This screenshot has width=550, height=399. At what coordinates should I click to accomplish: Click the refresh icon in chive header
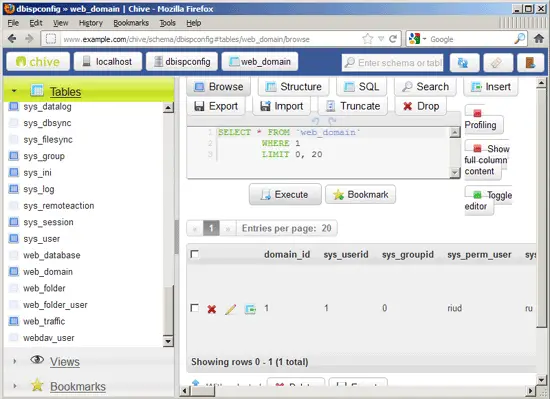point(464,63)
